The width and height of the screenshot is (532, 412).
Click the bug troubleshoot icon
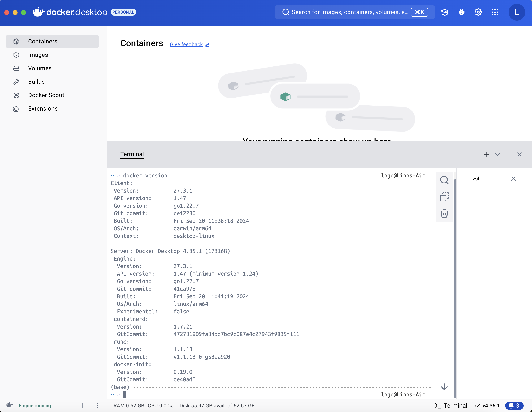(461, 12)
